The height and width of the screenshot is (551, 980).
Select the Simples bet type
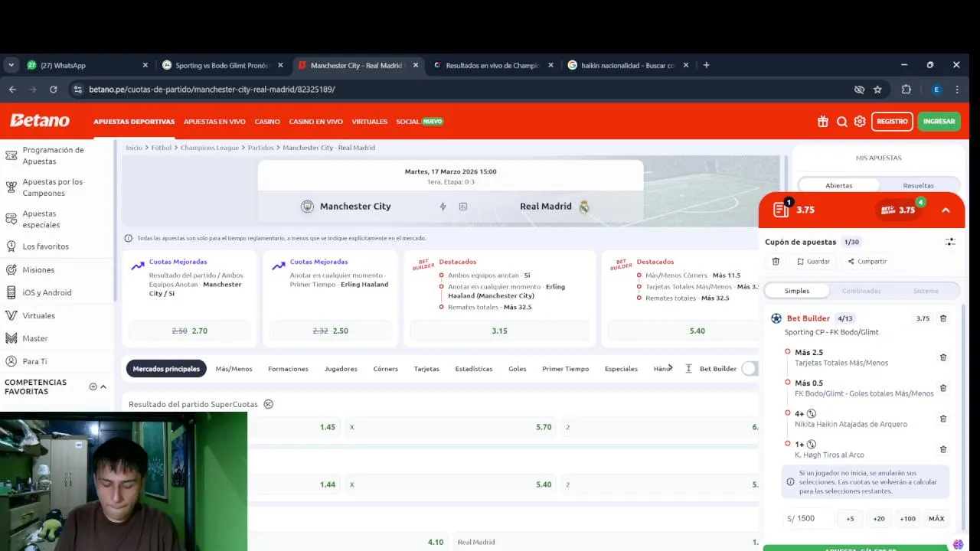point(797,291)
